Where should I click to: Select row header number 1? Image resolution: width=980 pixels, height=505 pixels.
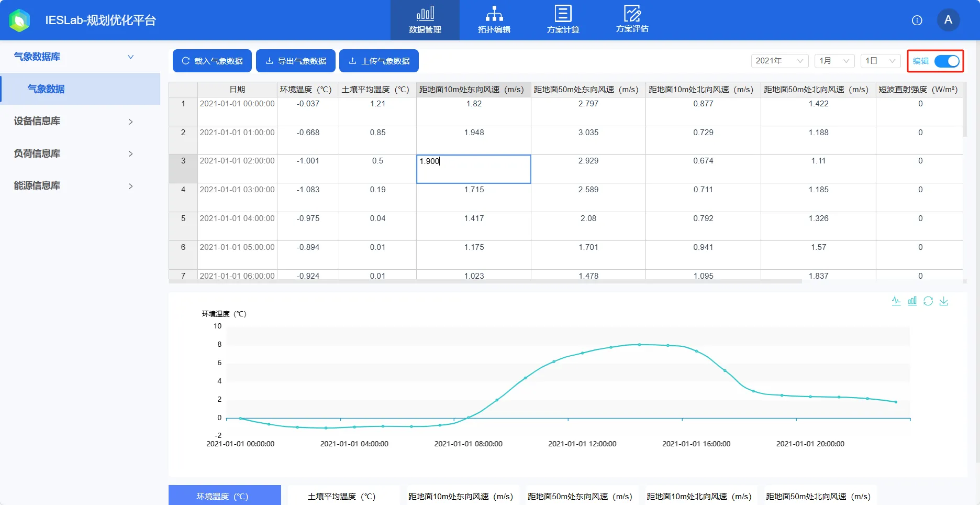[x=183, y=111]
